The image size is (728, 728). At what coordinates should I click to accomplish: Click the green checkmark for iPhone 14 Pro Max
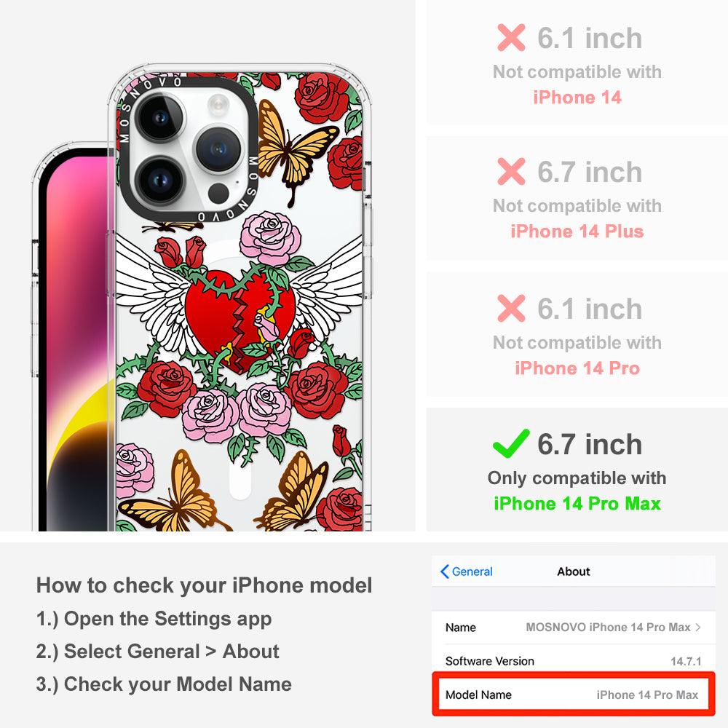[x=511, y=443]
